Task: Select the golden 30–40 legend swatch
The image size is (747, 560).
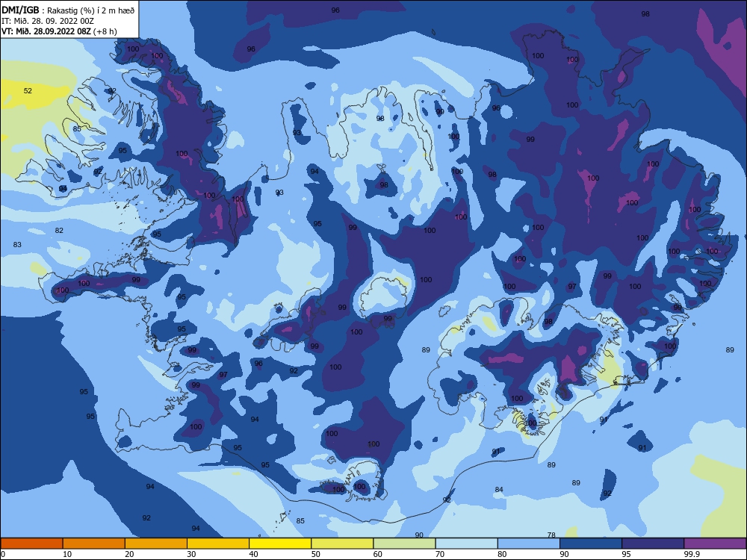Action: click(x=218, y=544)
